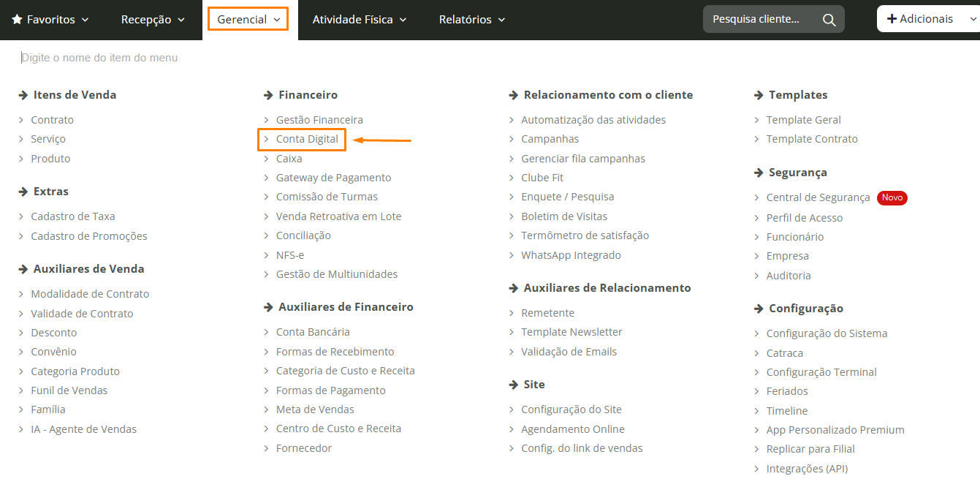Viewport: 980px width, 487px height.
Task: Open the Produto menu item
Action: (50, 159)
